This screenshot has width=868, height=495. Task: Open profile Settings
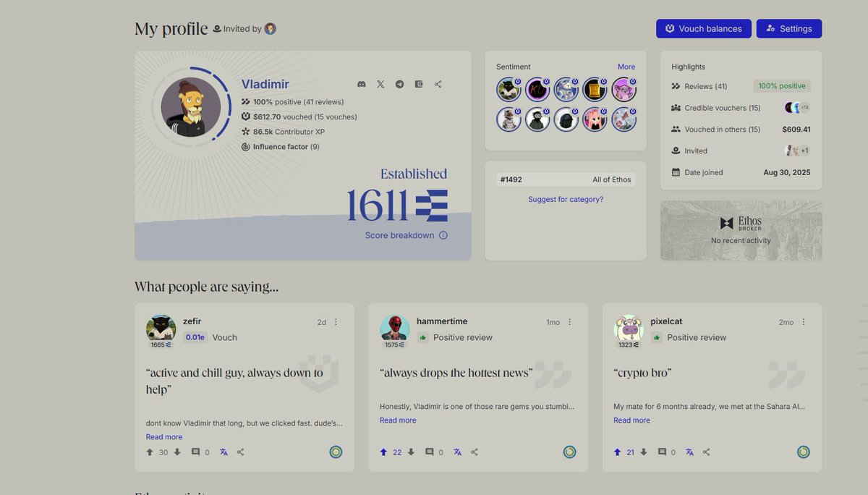click(789, 29)
